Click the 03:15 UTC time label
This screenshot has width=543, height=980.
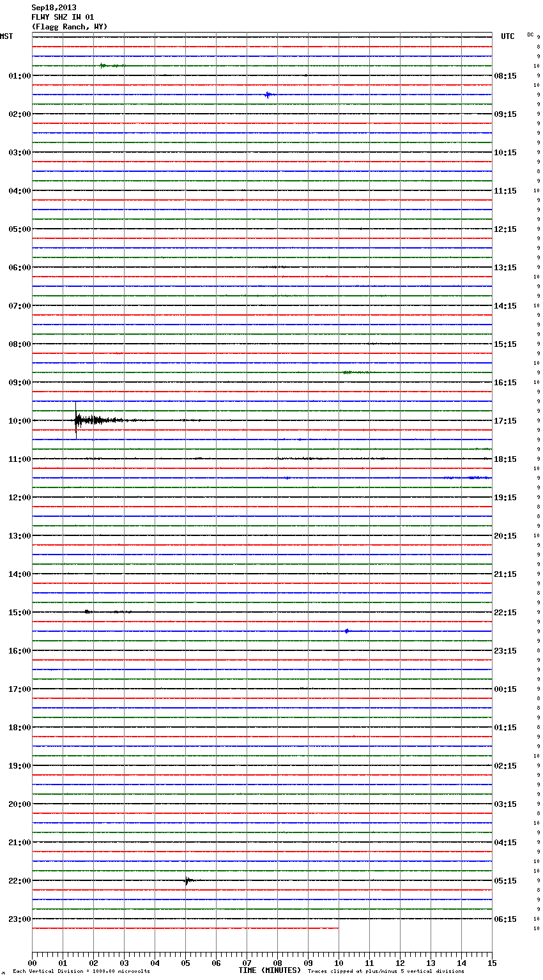pos(505,804)
